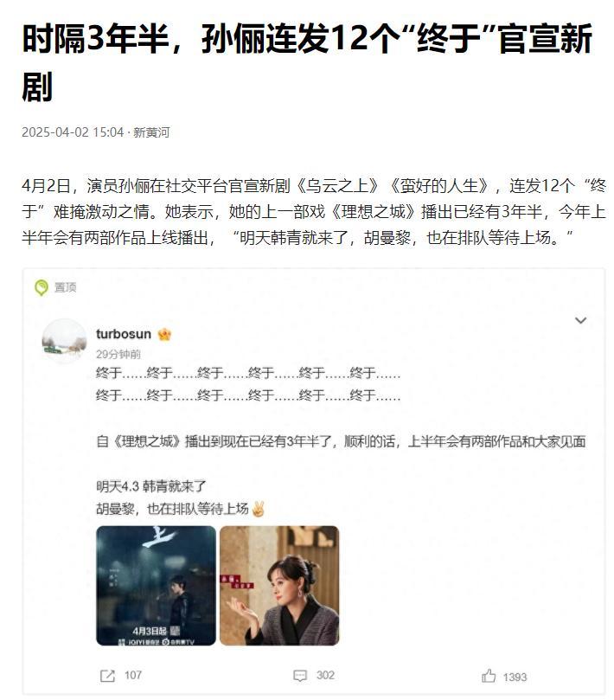Click the 2025-04-02 15:04 publish date
This screenshot has height=700, width=614.
(73, 132)
